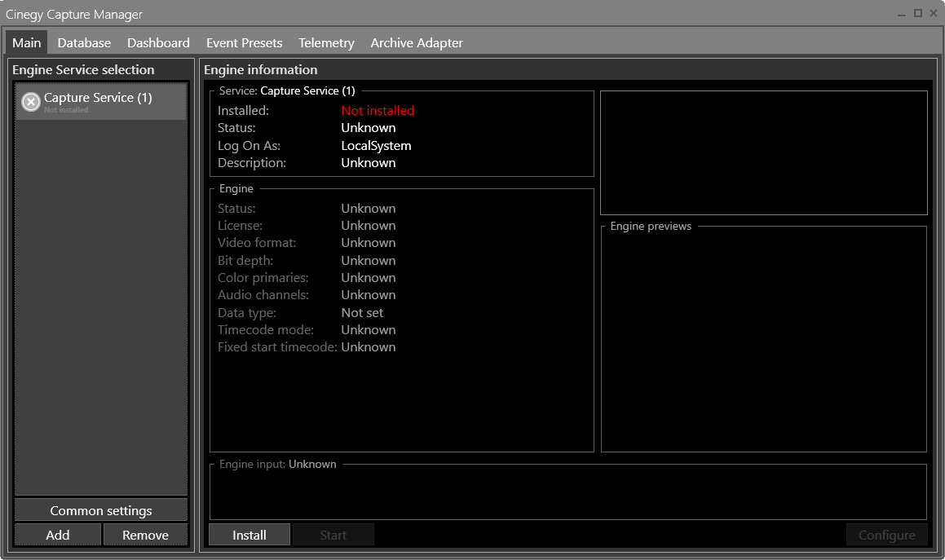The image size is (945, 560).
Task: Click the 'Engine Service selection' panel heading
Action: coord(83,70)
